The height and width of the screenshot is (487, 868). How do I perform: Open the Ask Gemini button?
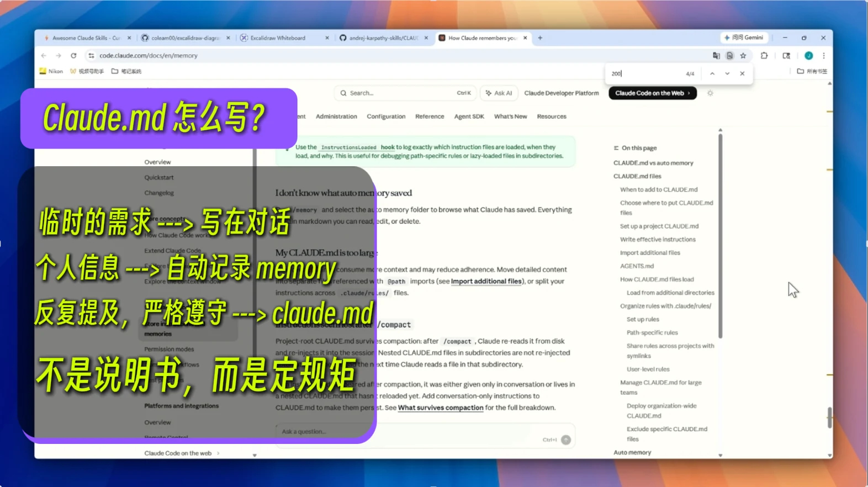pos(744,38)
